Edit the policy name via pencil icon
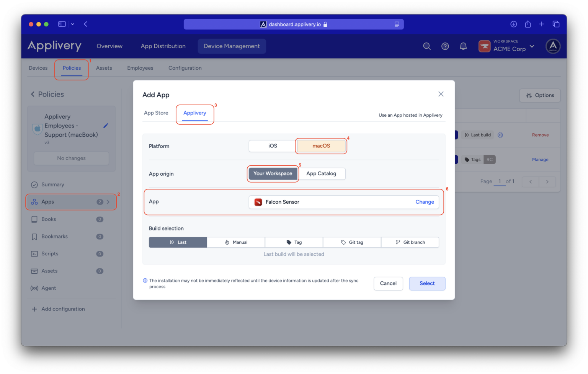Viewport: 588px width, 374px height. point(106,126)
